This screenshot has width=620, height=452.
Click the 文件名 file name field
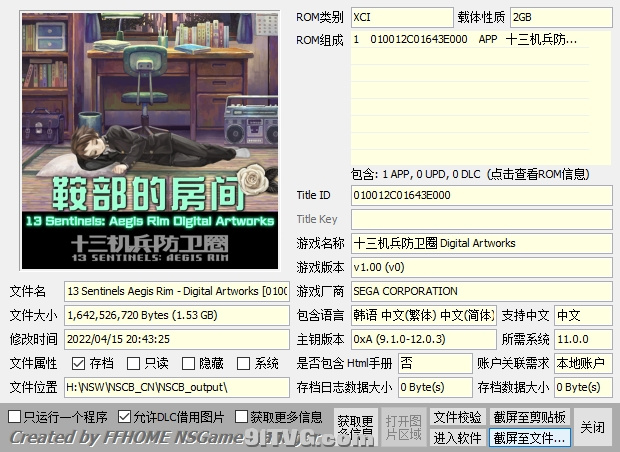(x=176, y=291)
